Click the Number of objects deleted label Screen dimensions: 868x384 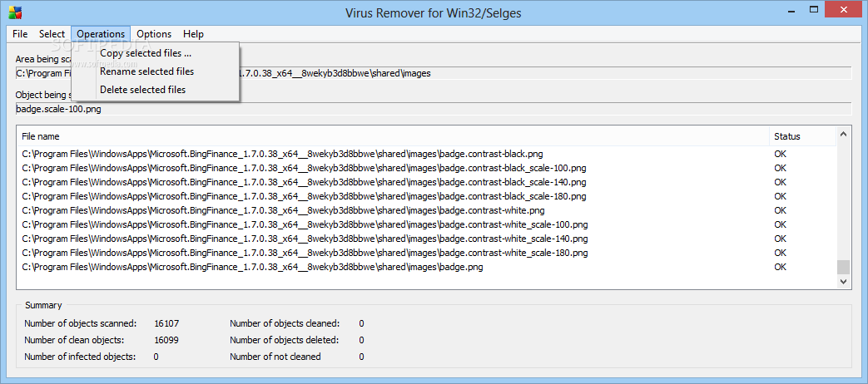coord(284,340)
